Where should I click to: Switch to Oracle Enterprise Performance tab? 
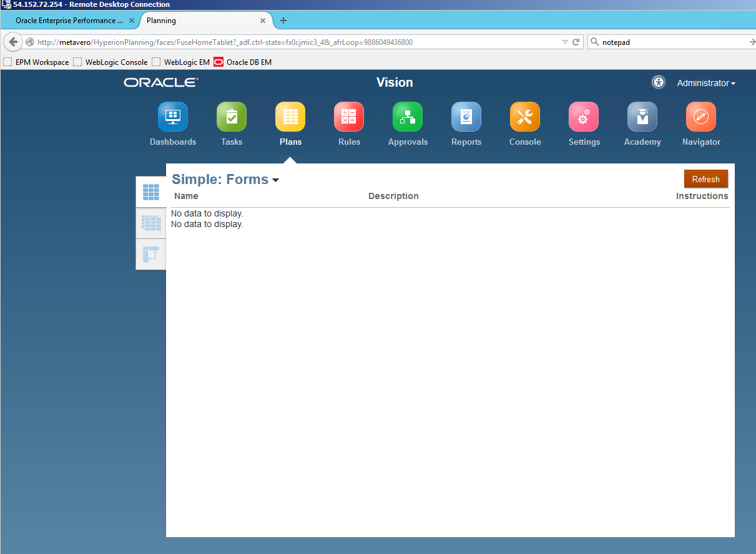[70, 21]
